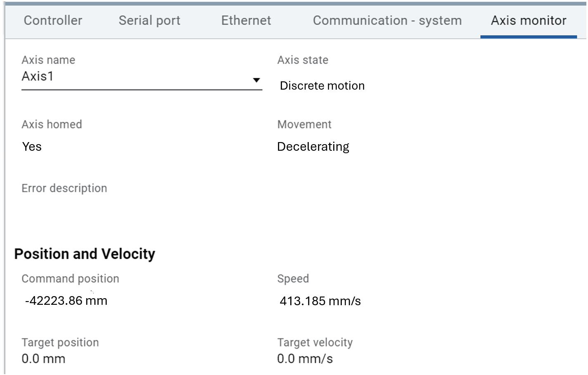Viewport: 588px width, 375px height.
Task: Click the Target position 0.0 mm value
Action: [43, 359]
